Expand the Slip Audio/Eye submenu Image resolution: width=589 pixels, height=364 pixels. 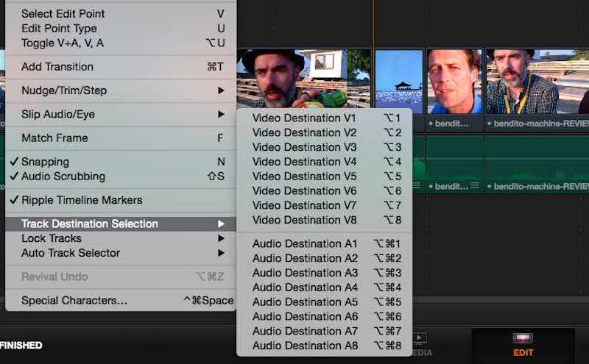point(121,114)
